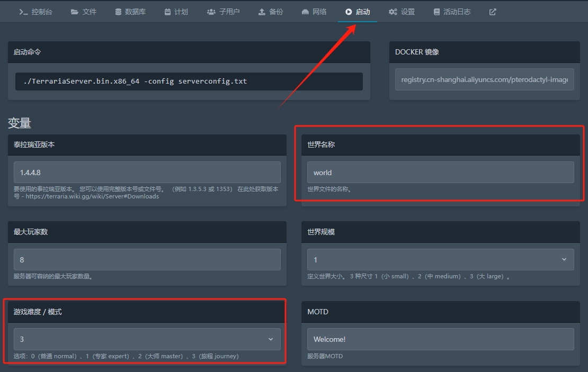Click the 泰拉瑞亚版本 version input field
This screenshot has width=588, height=372.
(147, 173)
